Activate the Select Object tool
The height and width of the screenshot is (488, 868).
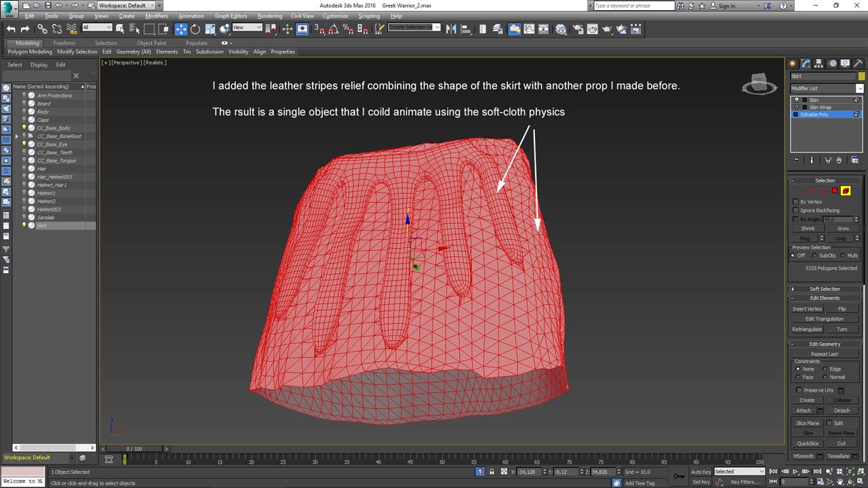pos(120,29)
